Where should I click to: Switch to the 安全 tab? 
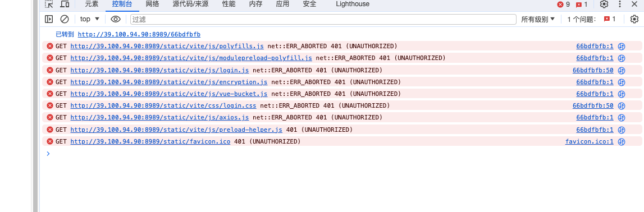pos(310,4)
